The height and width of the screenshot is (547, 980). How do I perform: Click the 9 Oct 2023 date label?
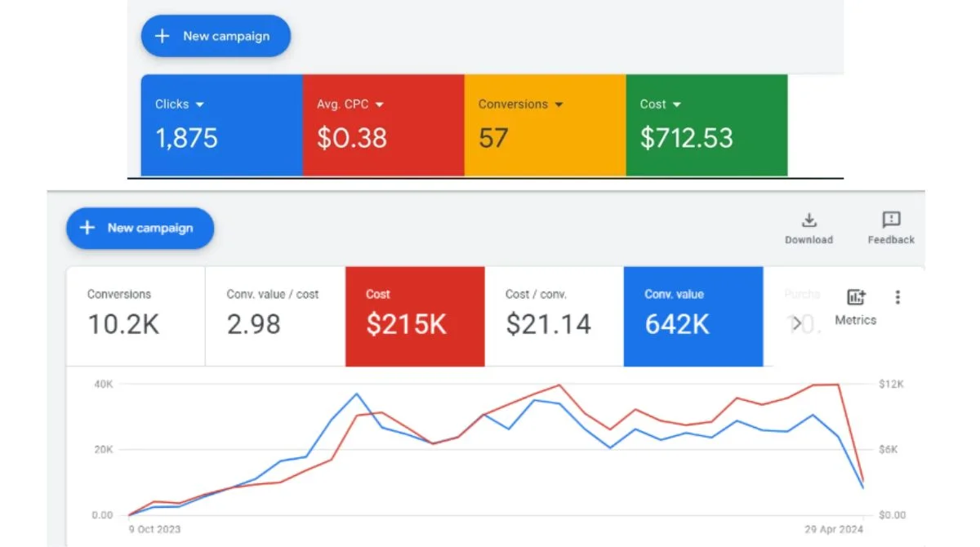(155, 529)
